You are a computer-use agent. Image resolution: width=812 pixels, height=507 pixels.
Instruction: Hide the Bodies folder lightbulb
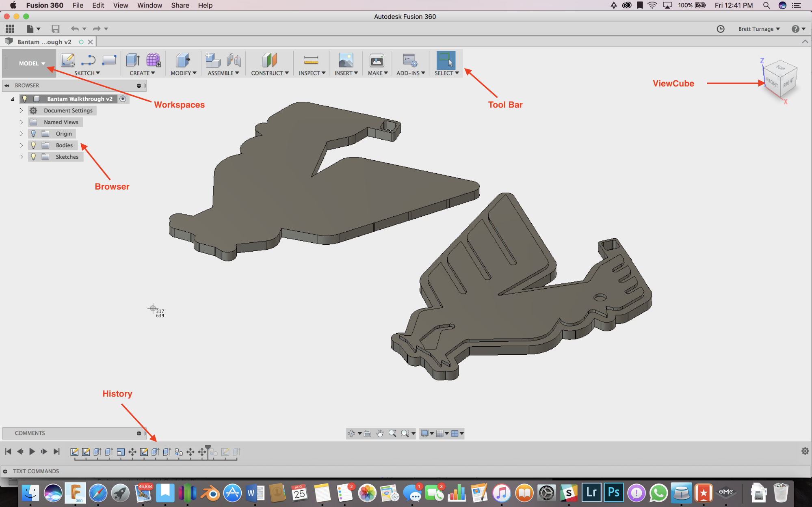point(33,145)
